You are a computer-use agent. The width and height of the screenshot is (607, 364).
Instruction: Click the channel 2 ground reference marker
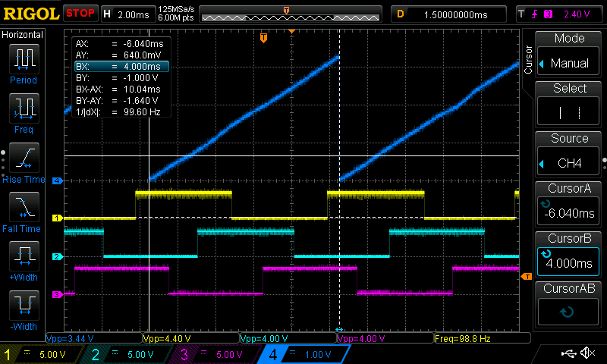[58, 256]
